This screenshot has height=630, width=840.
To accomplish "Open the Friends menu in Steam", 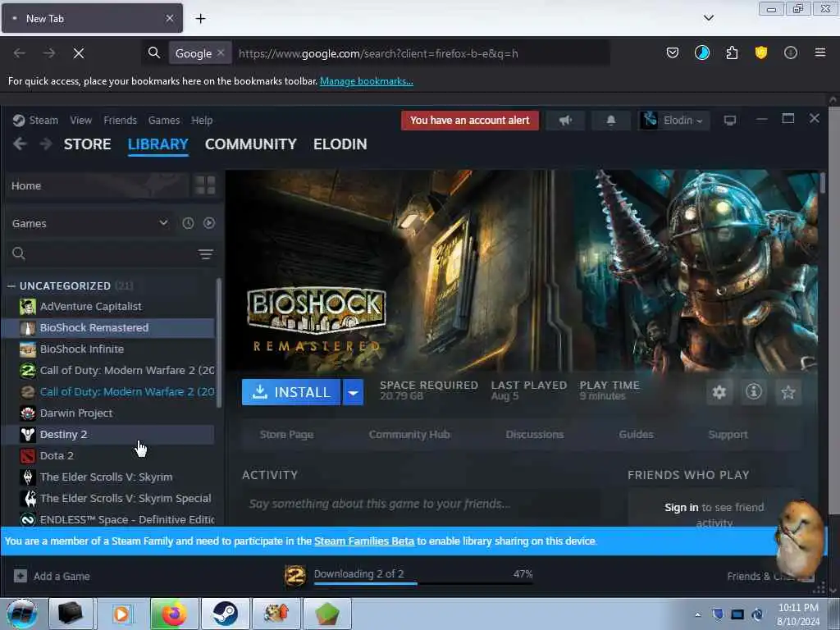I will [120, 120].
